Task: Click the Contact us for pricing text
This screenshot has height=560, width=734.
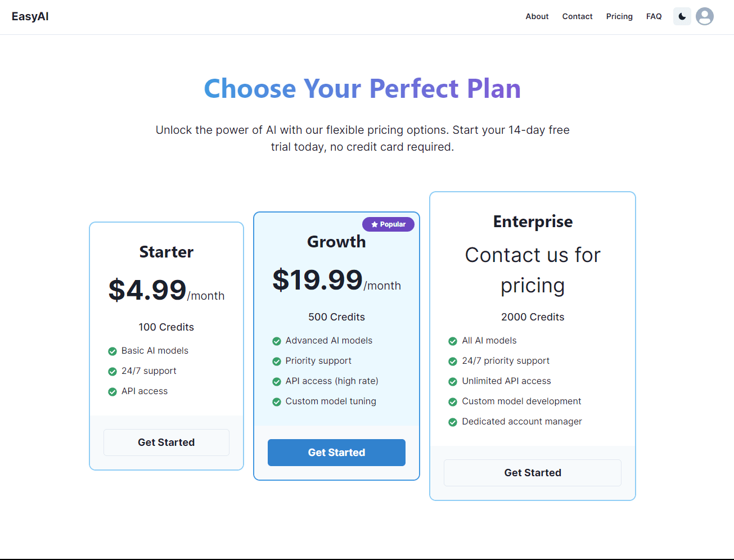Action: click(532, 270)
